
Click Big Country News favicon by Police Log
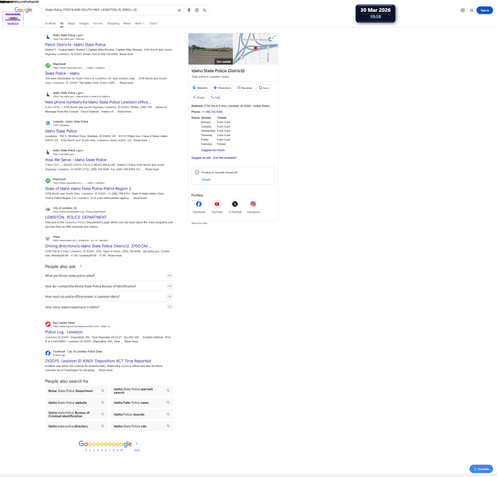[x=48, y=324]
